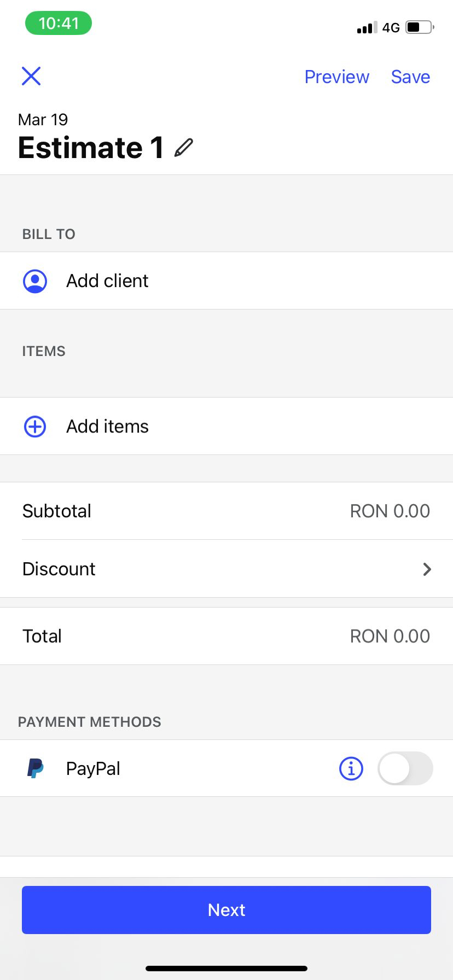
Task: Tap the Mar 19 date
Action: point(43,120)
